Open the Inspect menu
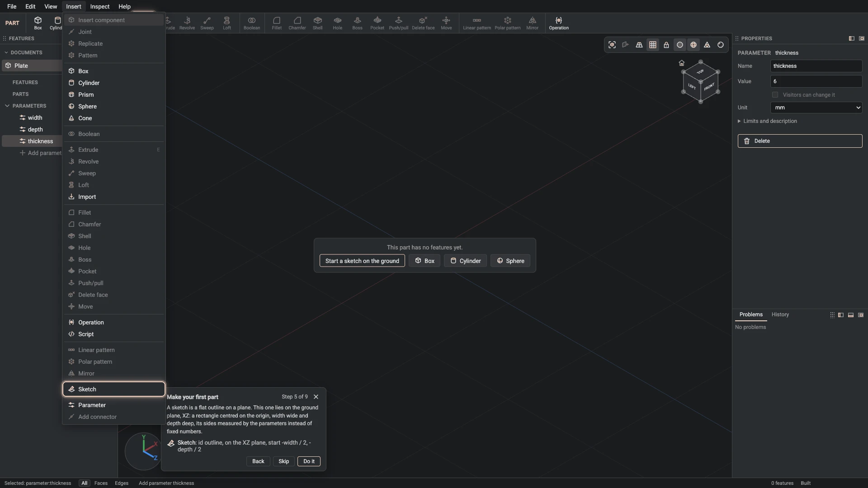This screenshot has height=488, width=868. (x=100, y=6)
